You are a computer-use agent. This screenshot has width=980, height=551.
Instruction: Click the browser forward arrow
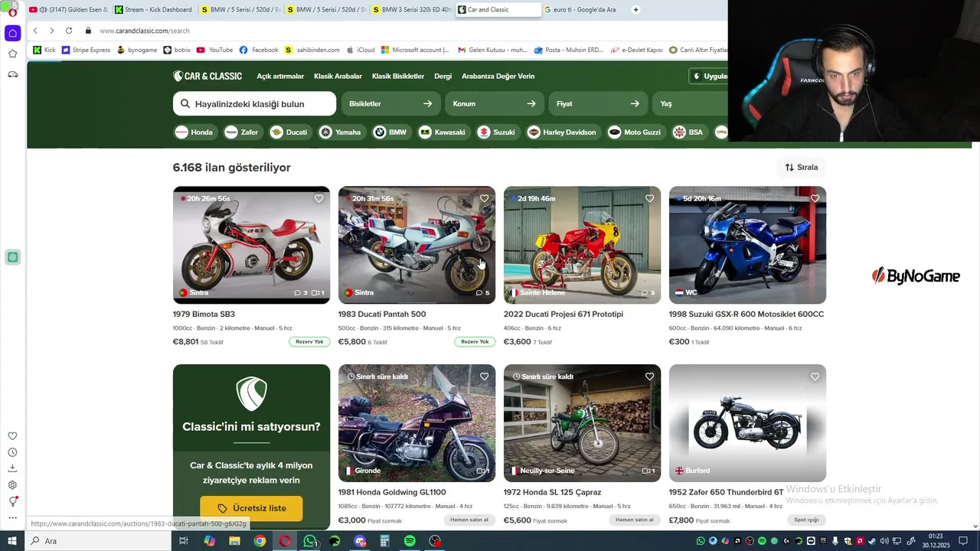pos(51,31)
